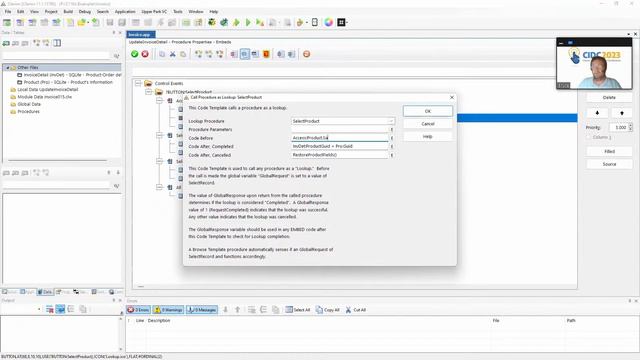The height and width of the screenshot is (360, 640).
Task: Click Cut All in Errors panel
Action: coord(356,310)
